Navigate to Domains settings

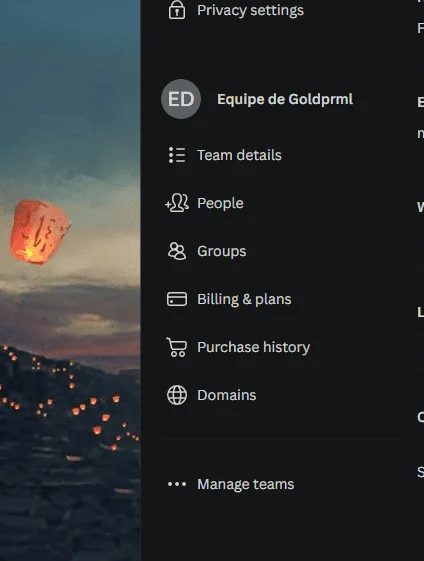(x=226, y=395)
